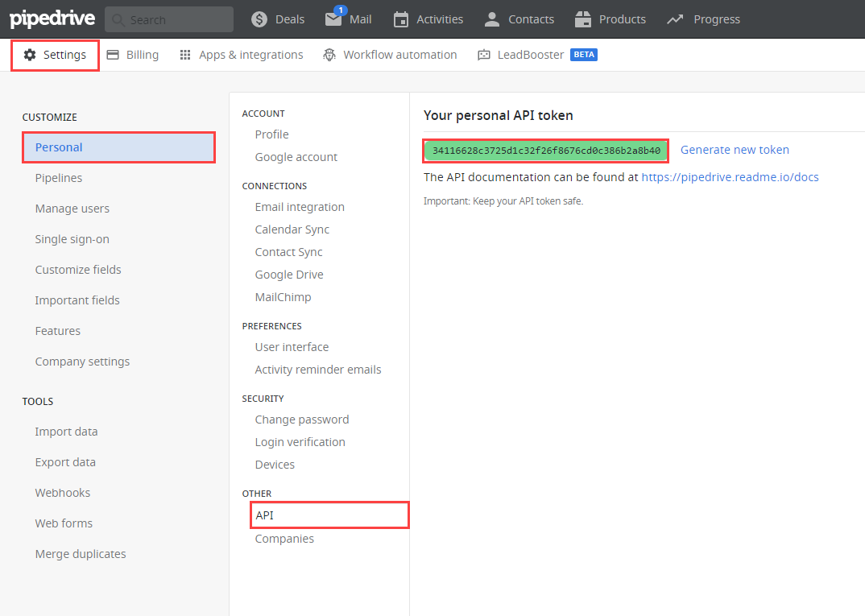This screenshot has height=616, width=865.
Task: Click the Contacts person icon
Action: (491, 19)
